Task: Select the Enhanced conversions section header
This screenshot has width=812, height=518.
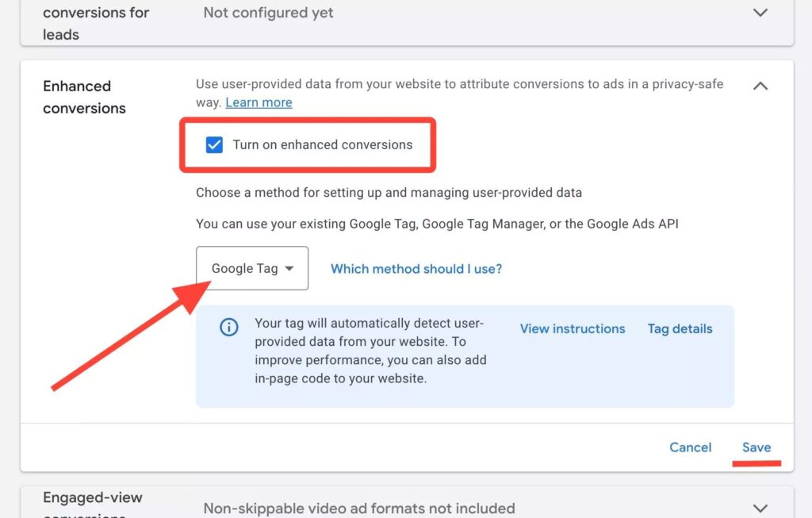Action: click(84, 97)
